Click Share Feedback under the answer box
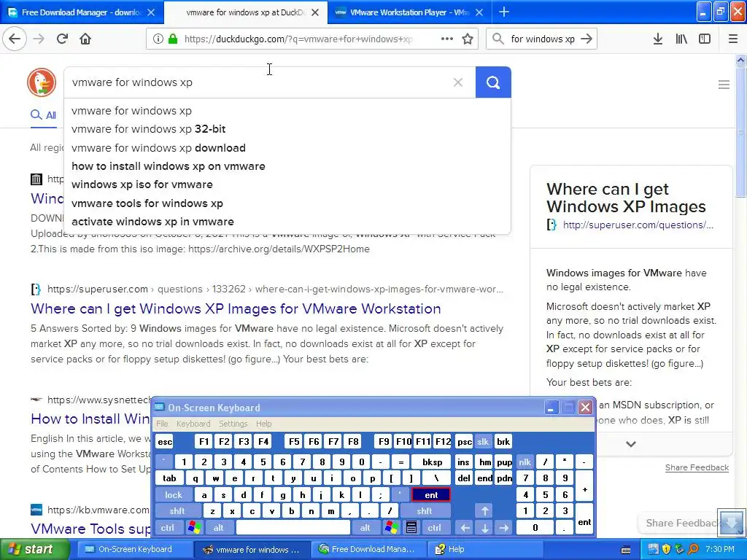Image resolution: width=747 pixels, height=560 pixels. pyautogui.click(x=697, y=467)
